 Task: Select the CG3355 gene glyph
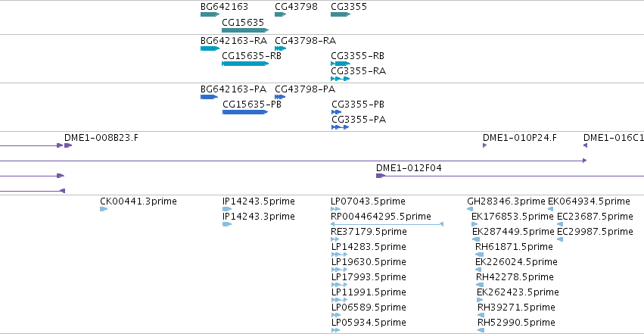click(x=341, y=14)
